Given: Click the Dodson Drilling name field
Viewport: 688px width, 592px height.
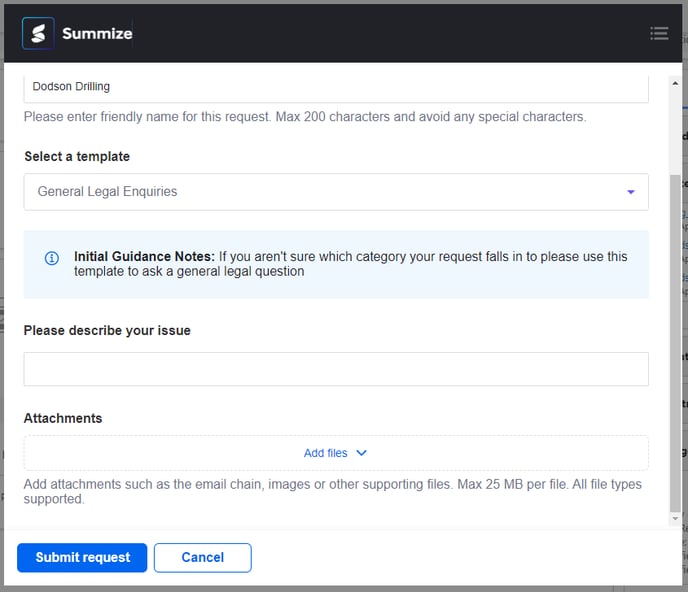Looking at the screenshot, I should [335, 87].
